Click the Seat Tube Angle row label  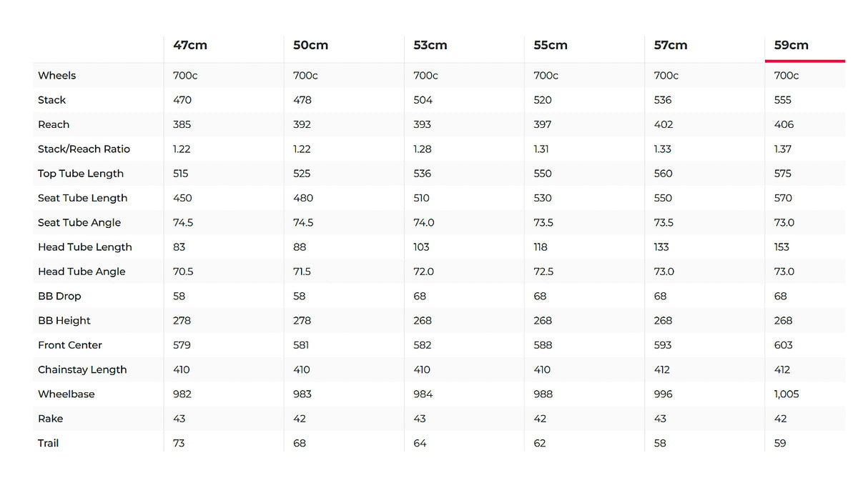coord(79,223)
